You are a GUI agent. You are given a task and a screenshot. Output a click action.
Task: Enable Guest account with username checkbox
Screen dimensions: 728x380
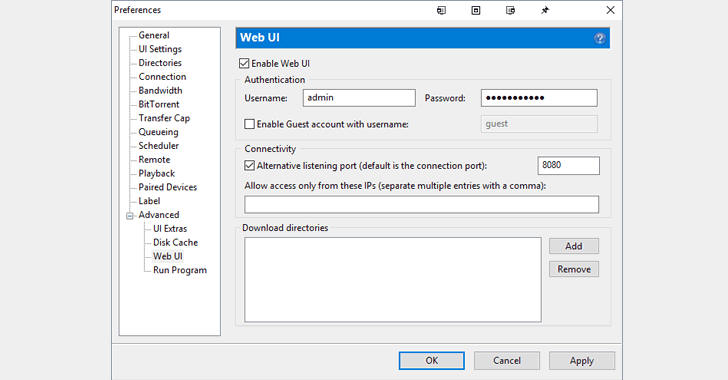point(249,124)
